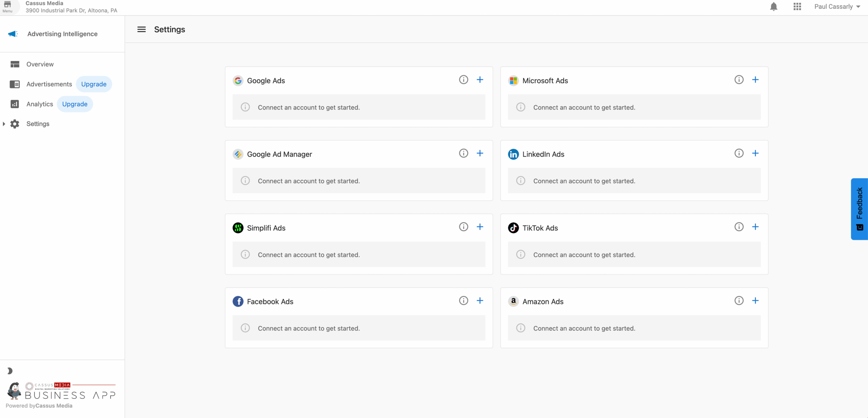This screenshot has height=418, width=868.
Task: Add an Amazon Ads account
Action: coord(755,301)
